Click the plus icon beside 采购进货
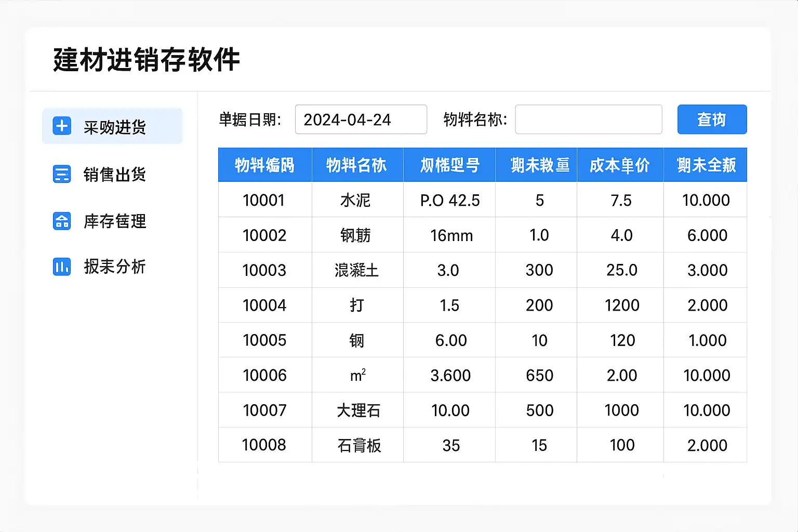 62,126
